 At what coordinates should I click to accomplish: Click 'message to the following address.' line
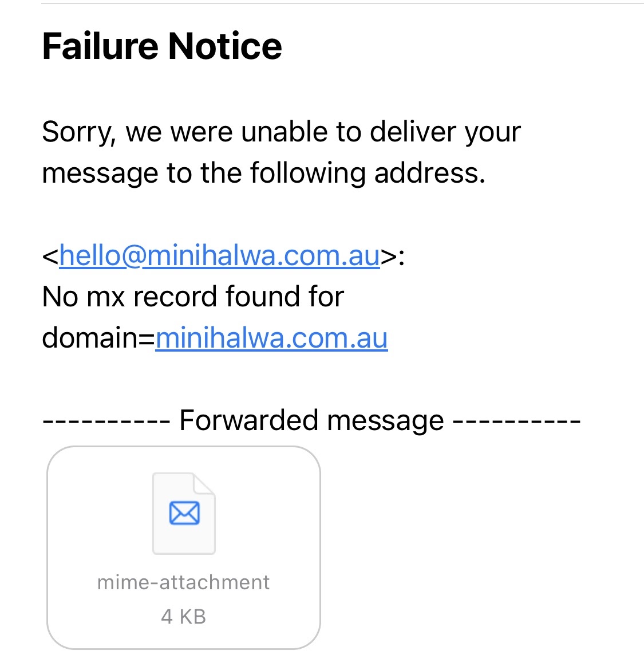coord(264,174)
